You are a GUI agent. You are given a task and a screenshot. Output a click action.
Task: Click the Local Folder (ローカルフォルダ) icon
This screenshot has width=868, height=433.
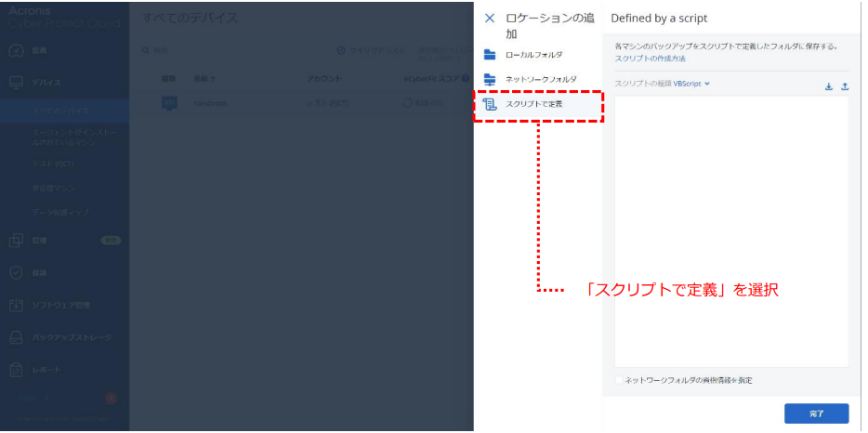490,55
